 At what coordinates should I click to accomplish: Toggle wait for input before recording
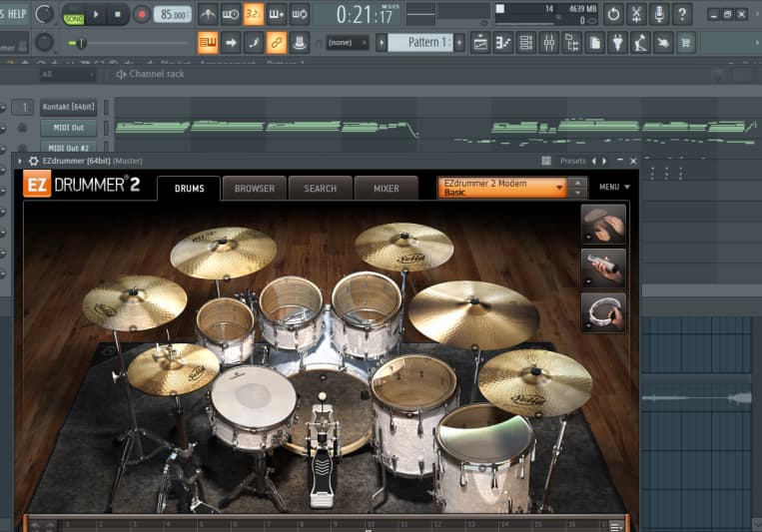tap(231, 14)
